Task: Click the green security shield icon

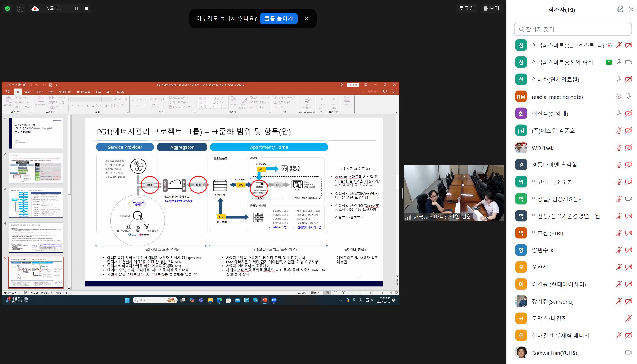Action: [x=7, y=9]
